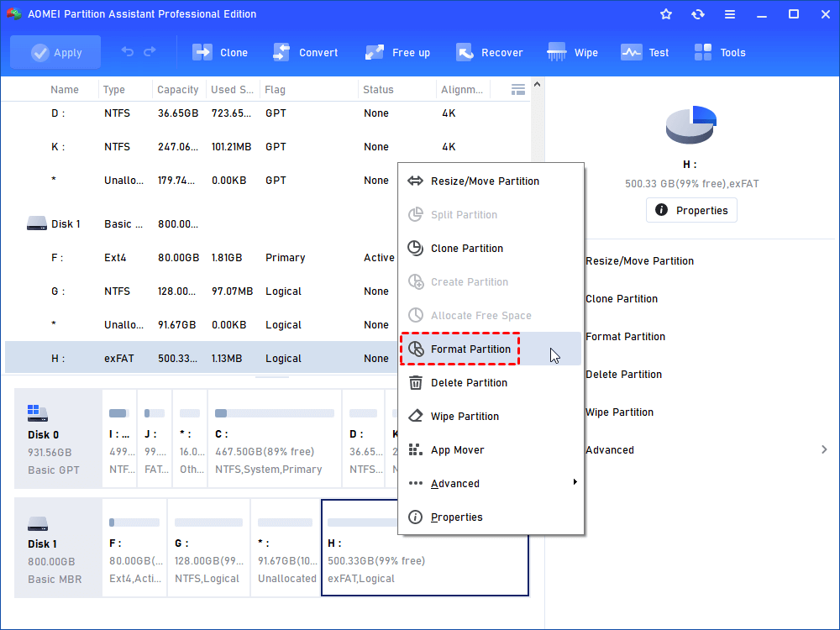Click the Free up toolbar icon
This screenshot has height=630, width=840.
coord(375,52)
